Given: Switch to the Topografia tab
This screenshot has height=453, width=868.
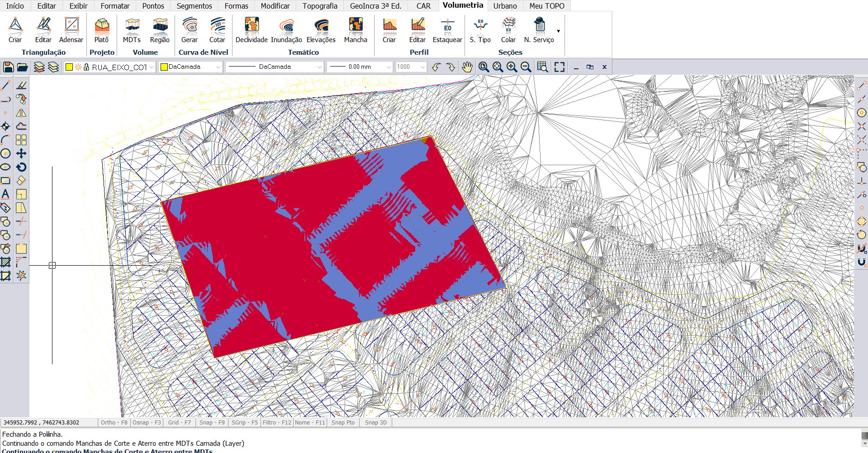Looking at the screenshot, I should point(320,6).
